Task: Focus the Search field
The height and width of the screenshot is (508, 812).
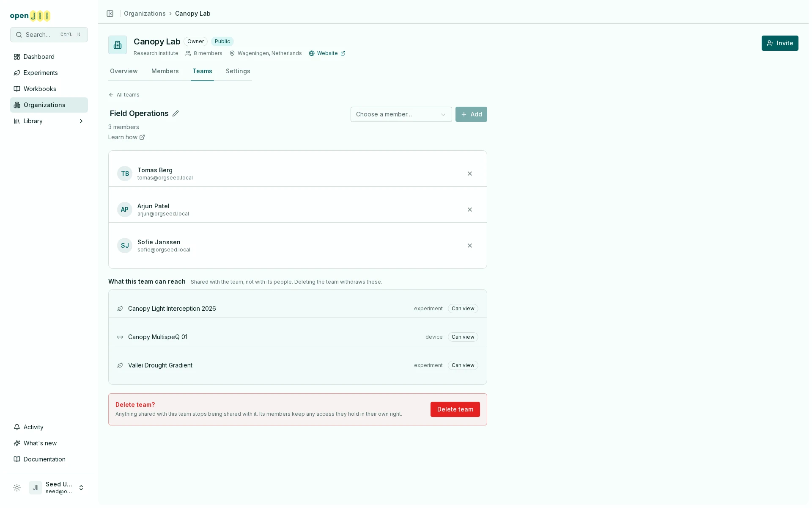Action: [49, 35]
